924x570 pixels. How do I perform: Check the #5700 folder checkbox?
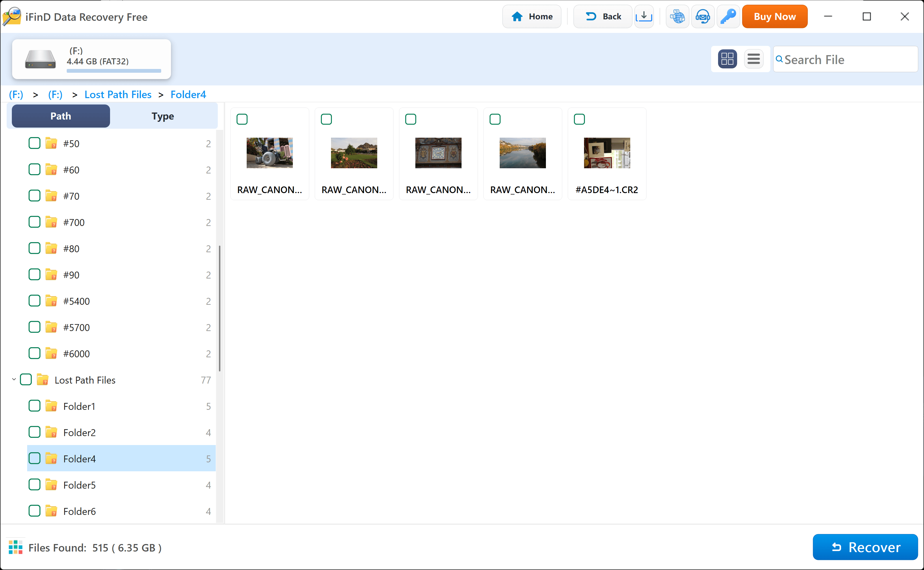coord(34,327)
